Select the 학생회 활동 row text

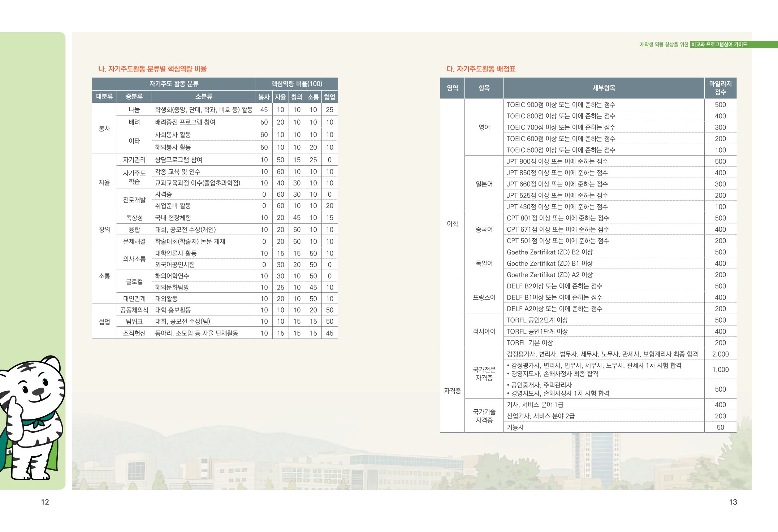click(203, 110)
